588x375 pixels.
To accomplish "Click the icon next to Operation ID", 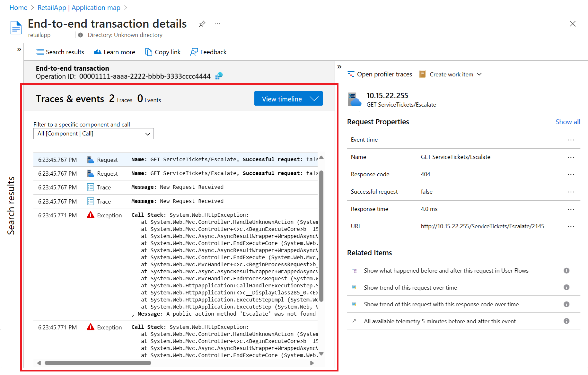I will pos(219,76).
